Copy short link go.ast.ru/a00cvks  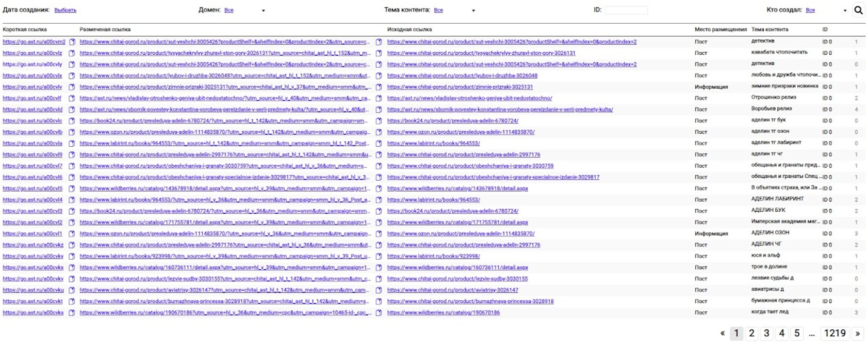pyautogui.click(x=72, y=313)
